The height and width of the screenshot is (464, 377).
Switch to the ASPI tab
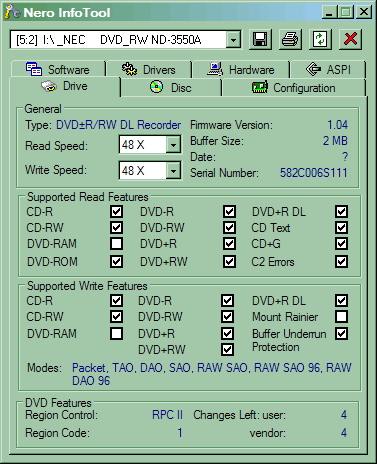(x=328, y=70)
